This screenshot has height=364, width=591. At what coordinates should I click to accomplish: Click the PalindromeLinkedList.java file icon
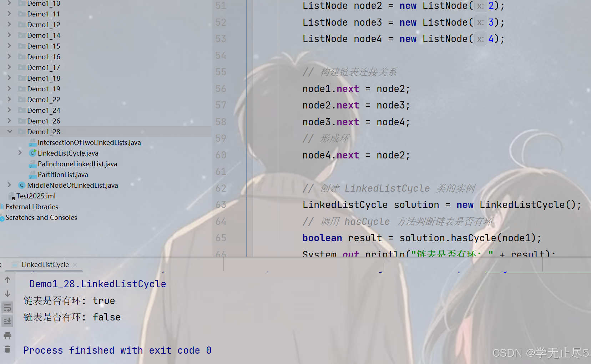pyautogui.click(x=32, y=164)
